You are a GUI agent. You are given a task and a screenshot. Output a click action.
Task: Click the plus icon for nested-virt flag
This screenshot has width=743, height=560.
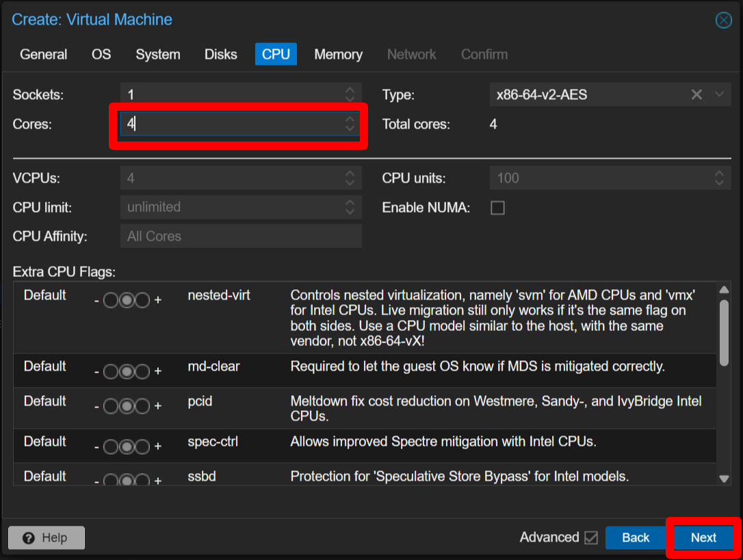[158, 300]
